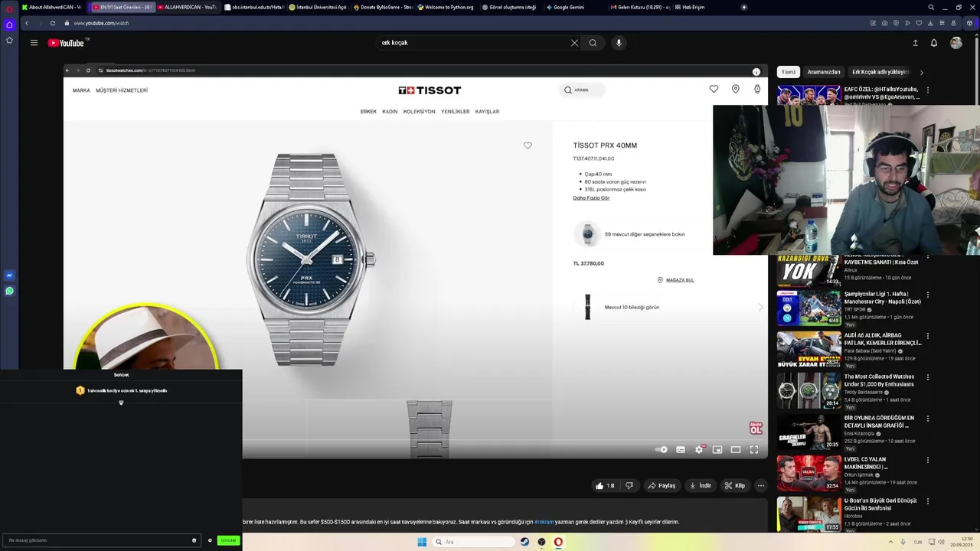Open the Most Collected Watches thumbnail
980x551 pixels.
[x=808, y=390]
